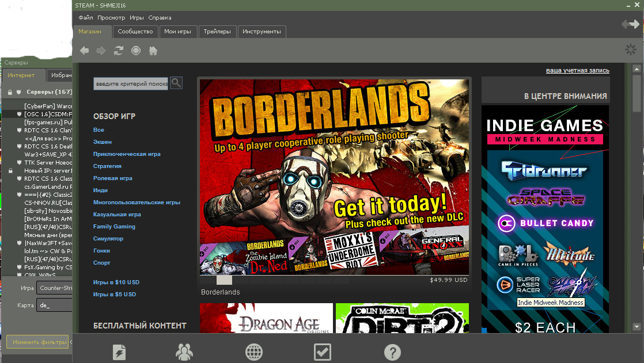Browse Экшен category
644x363 pixels.
click(103, 142)
